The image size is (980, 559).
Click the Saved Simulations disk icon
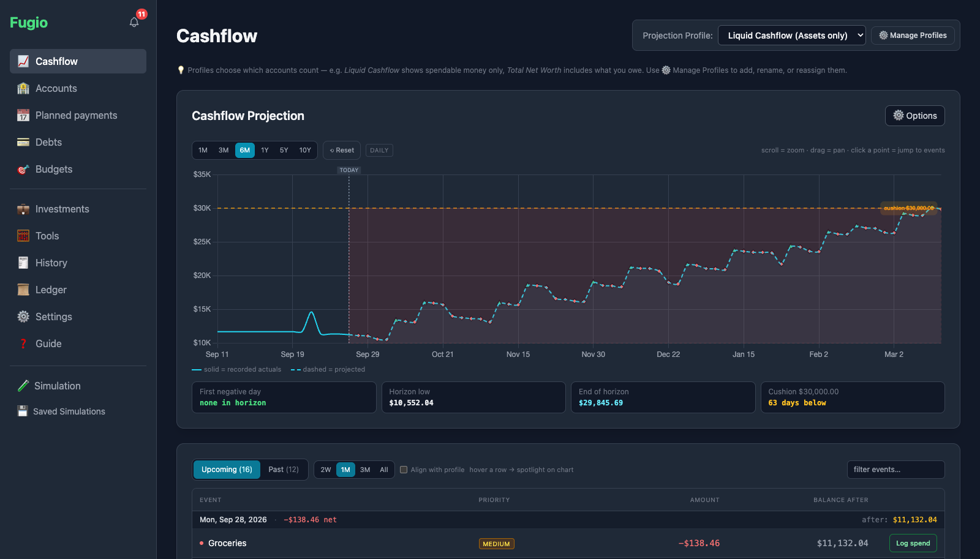(23, 411)
